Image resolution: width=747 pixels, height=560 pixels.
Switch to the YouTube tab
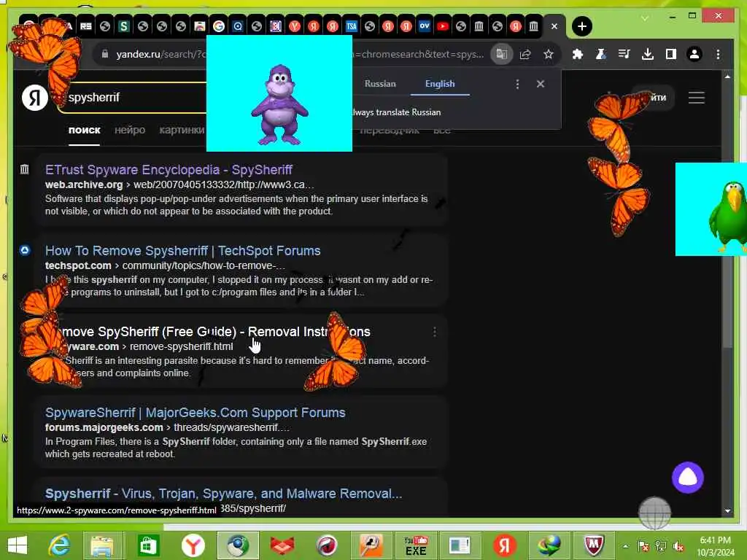point(443,26)
